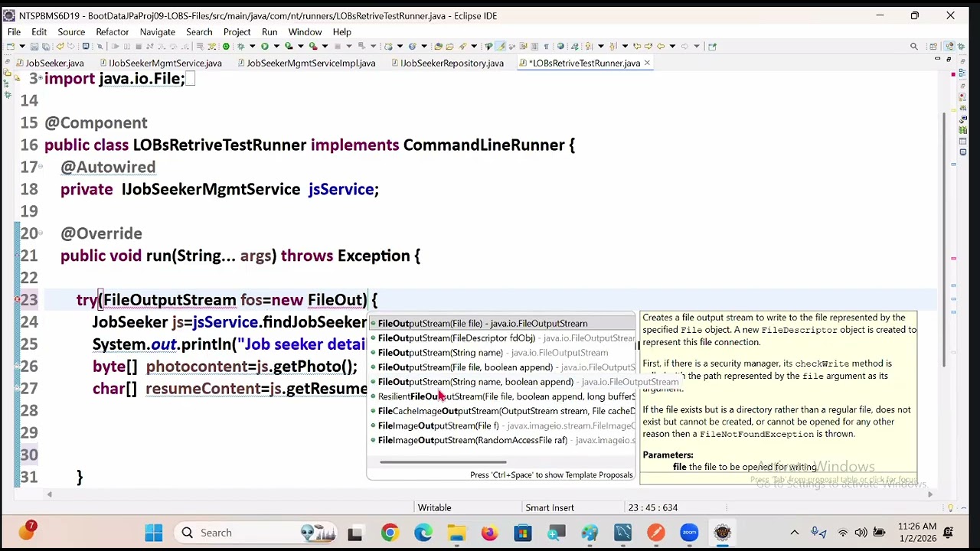Screen dimensions: 980x551
Task: Click the Open Perspective icon
Action: (x=933, y=46)
